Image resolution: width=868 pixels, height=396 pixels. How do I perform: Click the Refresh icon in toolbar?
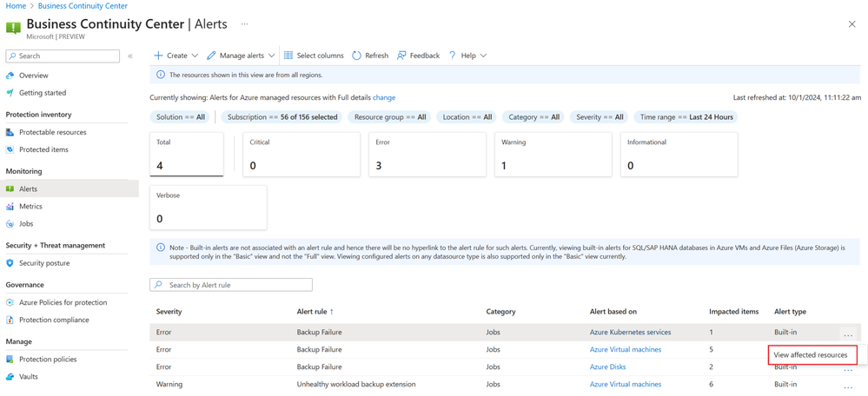[356, 56]
